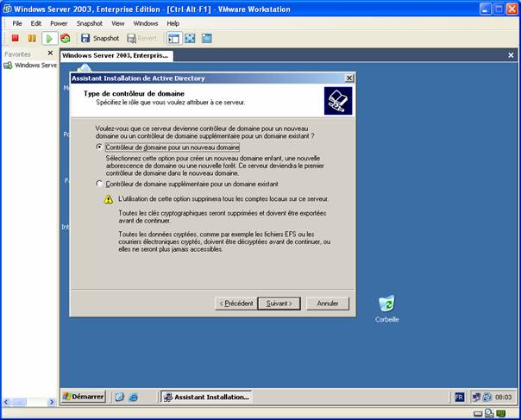Click the greyed Revert toolbar button
Viewport: 521px width, 420px height.
(x=141, y=38)
